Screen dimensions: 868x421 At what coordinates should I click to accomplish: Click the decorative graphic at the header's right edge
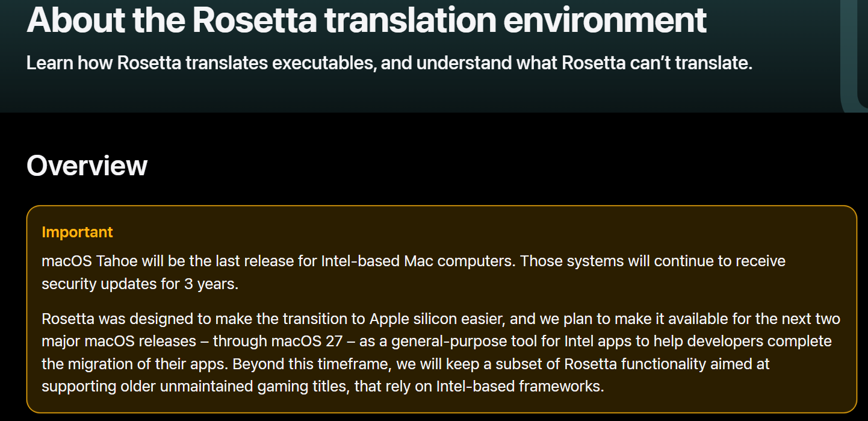point(854,54)
